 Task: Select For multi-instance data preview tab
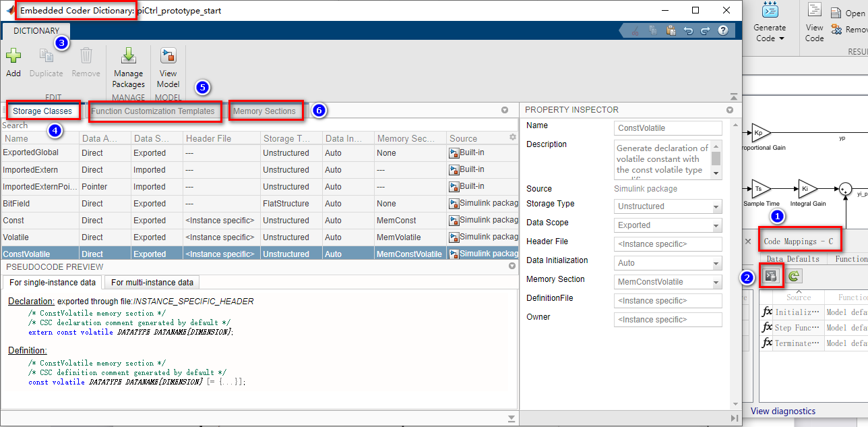click(x=152, y=283)
